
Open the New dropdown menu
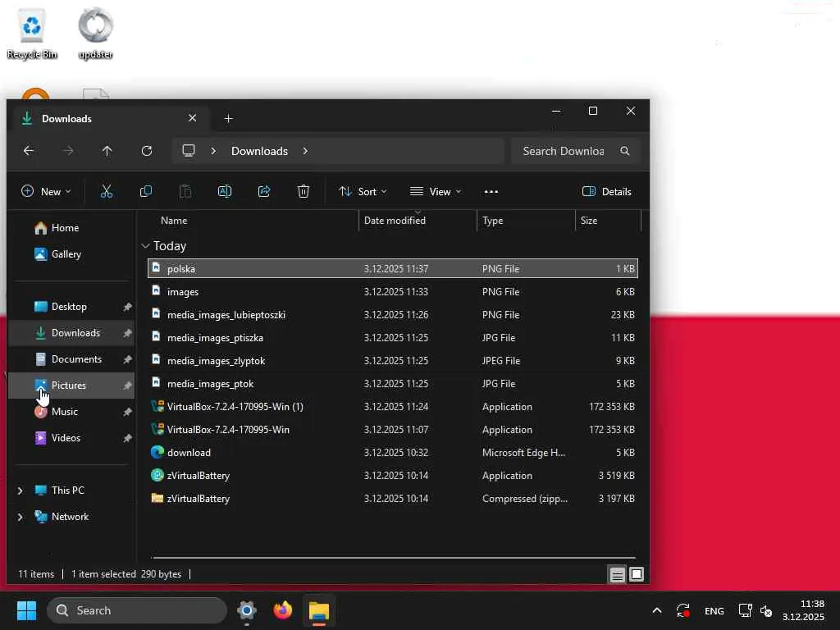[x=46, y=191]
